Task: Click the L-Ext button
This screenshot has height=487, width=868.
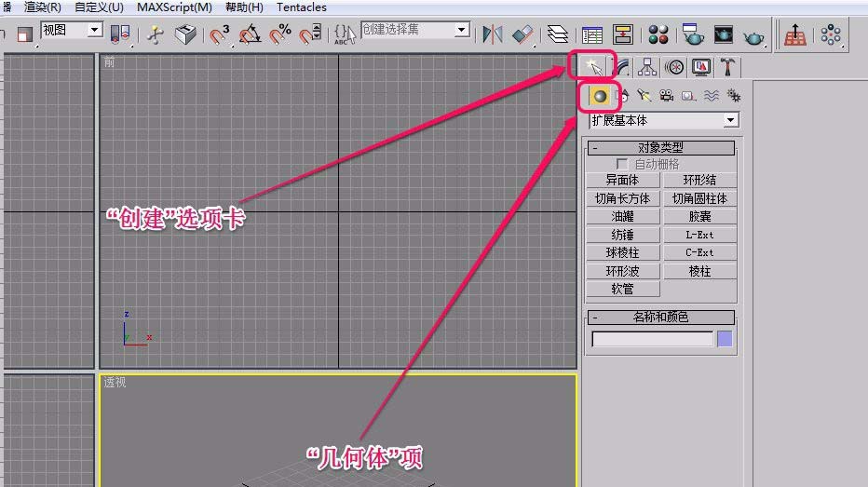Action: (x=700, y=235)
